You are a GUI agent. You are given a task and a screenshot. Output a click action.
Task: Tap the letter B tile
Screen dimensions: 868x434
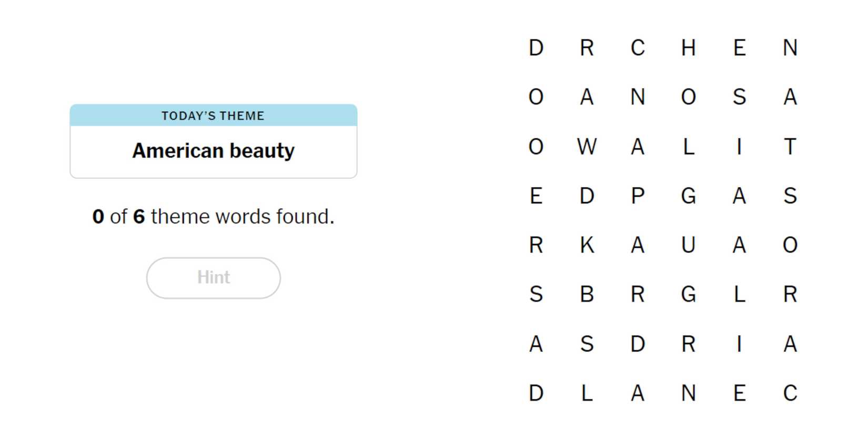[x=587, y=294]
